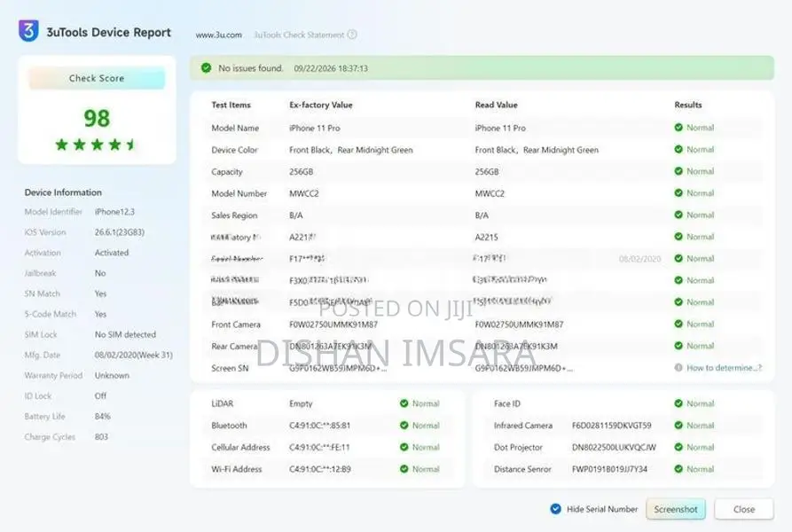Click the Activated status value
Viewport: 792px width, 532px height.
pos(112,253)
